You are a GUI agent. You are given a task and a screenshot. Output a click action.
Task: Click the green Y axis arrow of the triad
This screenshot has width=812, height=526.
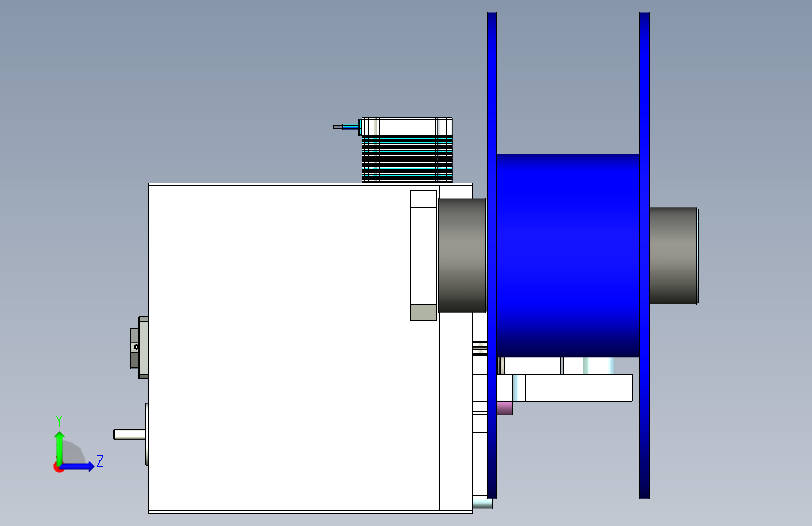[x=59, y=447]
